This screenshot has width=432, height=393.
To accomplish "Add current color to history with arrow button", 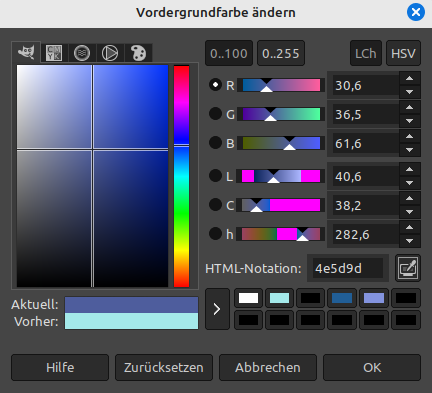I will [x=217, y=309].
